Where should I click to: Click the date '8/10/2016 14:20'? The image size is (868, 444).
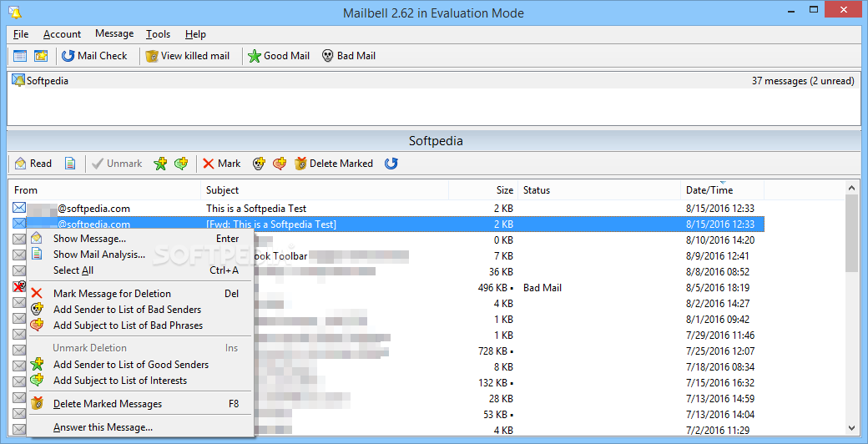720,240
